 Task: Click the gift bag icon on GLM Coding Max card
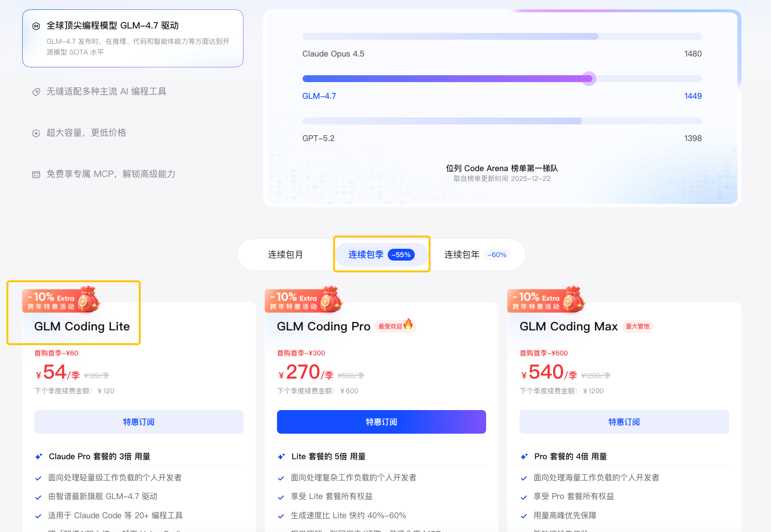(x=574, y=299)
